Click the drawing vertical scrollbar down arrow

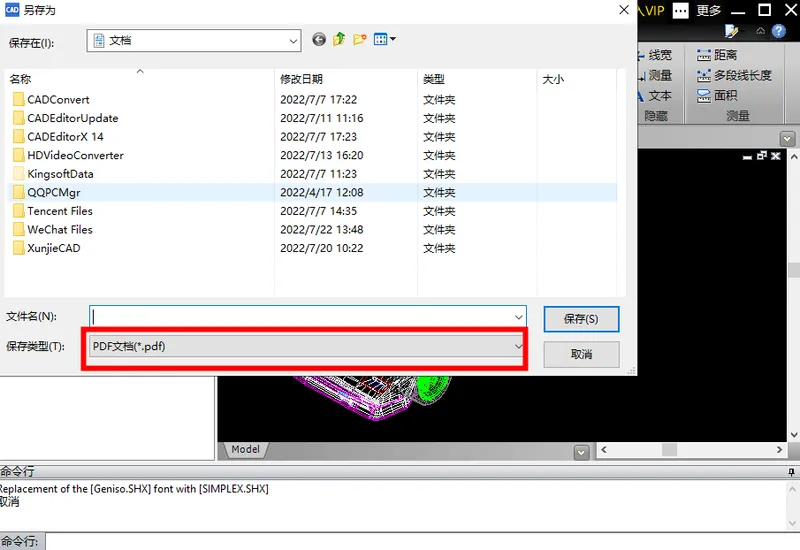(x=794, y=435)
